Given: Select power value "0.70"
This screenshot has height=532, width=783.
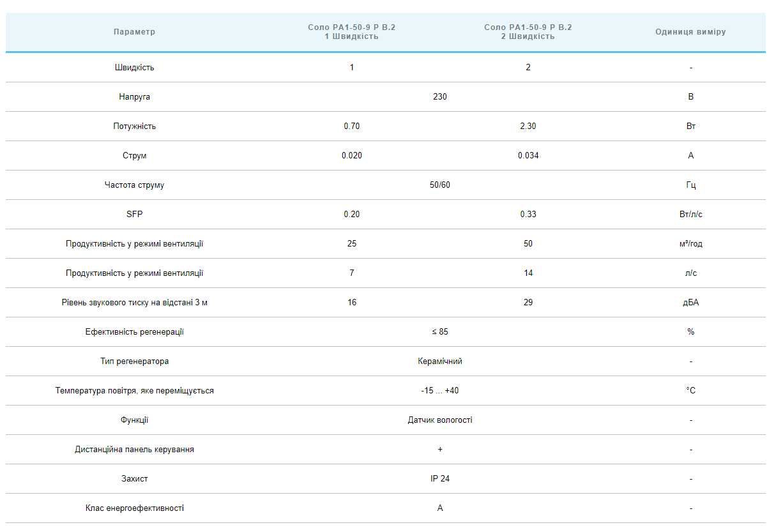Looking at the screenshot, I should pos(352,126).
